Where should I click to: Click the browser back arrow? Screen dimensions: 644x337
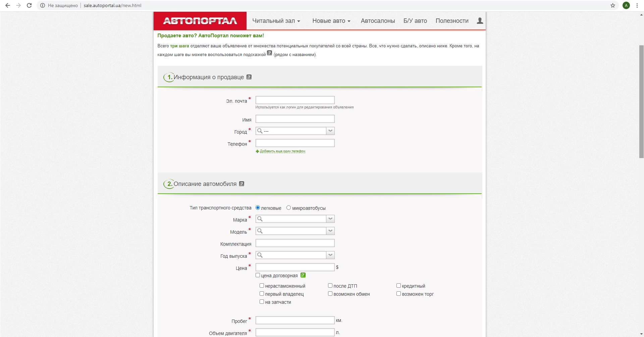(8, 5)
